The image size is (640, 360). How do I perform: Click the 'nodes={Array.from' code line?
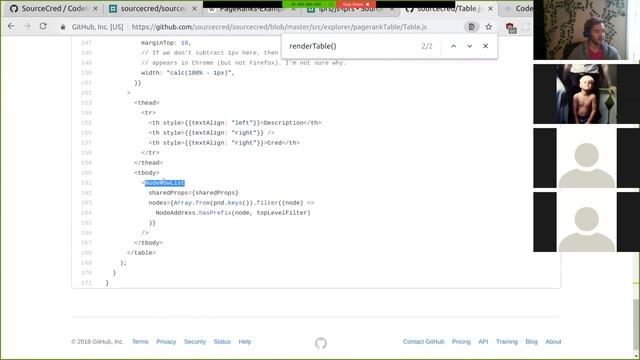(x=231, y=203)
